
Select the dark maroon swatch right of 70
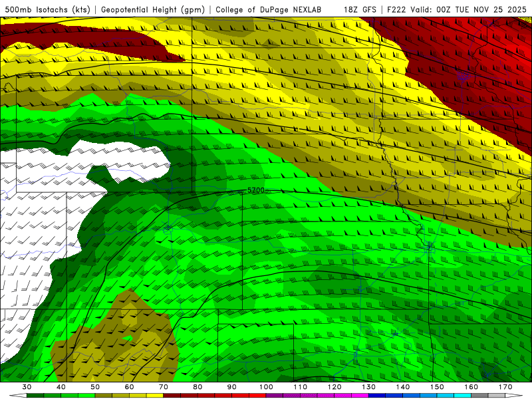click(x=172, y=396)
